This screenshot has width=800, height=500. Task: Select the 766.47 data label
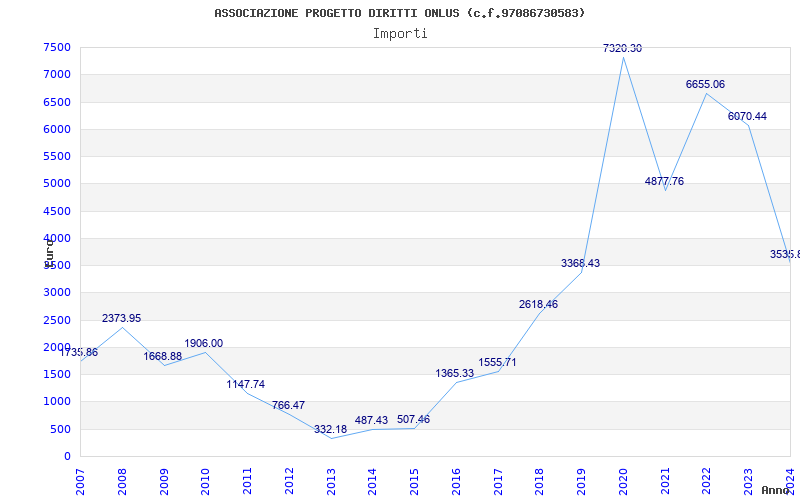pos(288,405)
